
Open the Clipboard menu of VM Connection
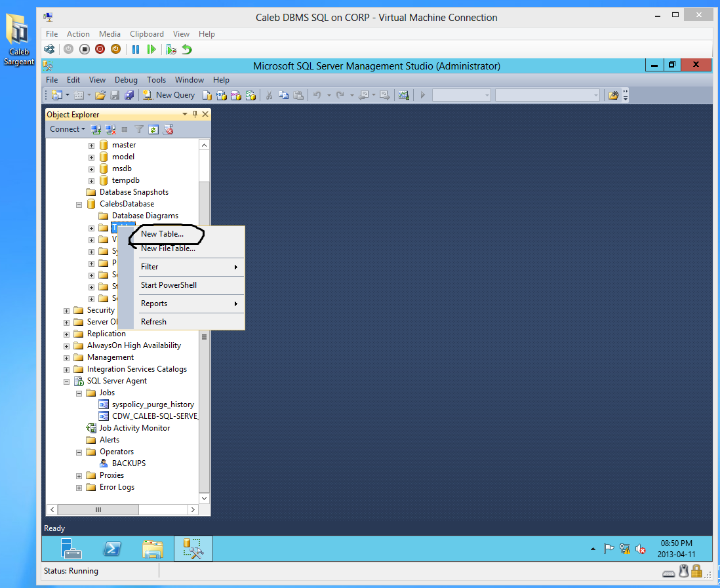(146, 34)
